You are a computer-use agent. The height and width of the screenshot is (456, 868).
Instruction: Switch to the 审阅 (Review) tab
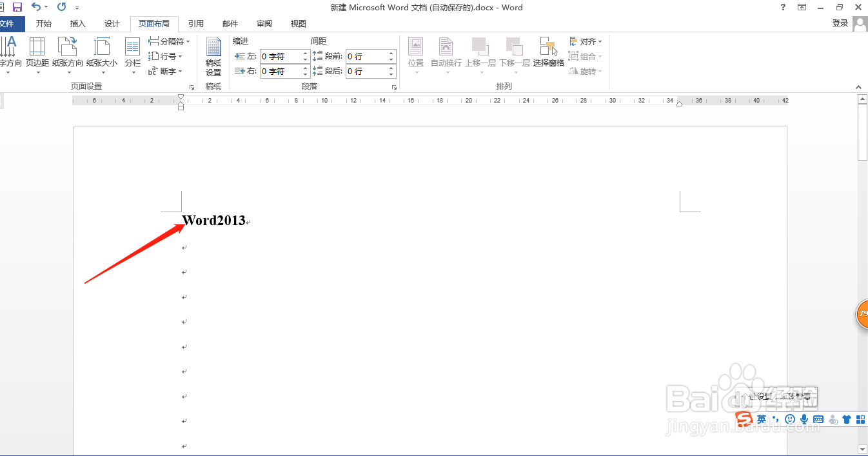click(264, 24)
